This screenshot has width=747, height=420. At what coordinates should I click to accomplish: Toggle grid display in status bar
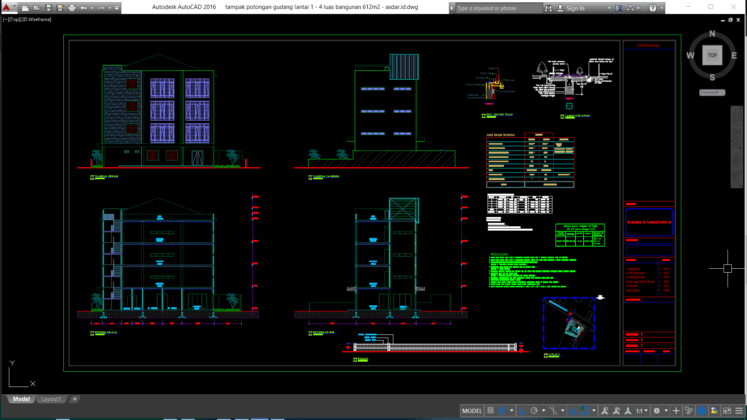[x=491, y=411]
